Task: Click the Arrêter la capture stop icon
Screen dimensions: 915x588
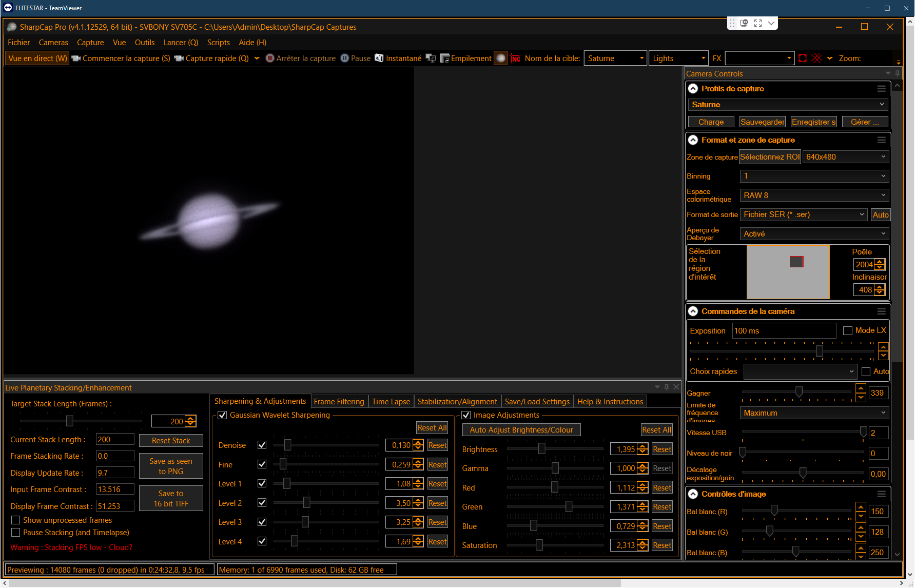Action: click(x=270, y=58)
